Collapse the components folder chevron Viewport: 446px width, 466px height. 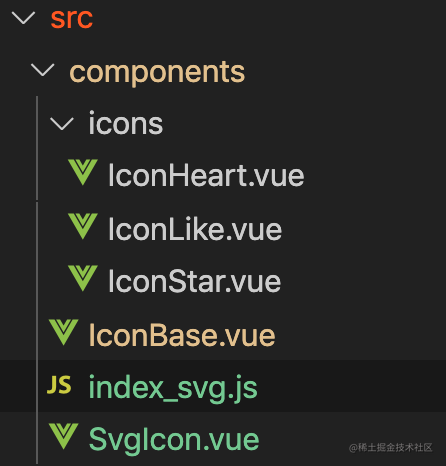[42, 70]
